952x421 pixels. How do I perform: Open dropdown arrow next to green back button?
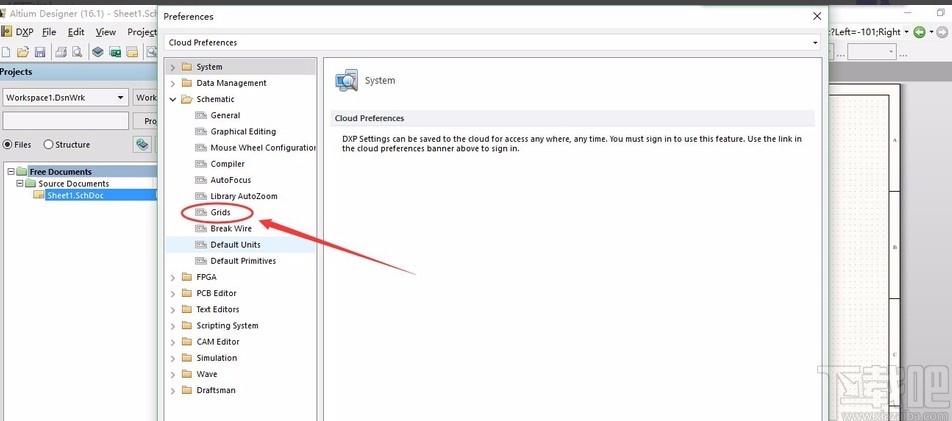[x=931, y=32]
